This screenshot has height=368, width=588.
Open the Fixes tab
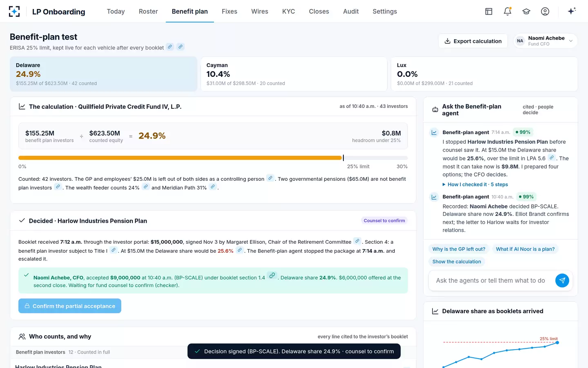coord(229,11)
